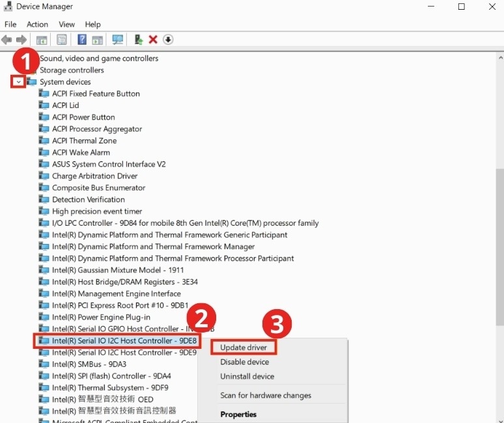This screenshot has width=504, height=423.
Task: Click the Back arrow toolbar icon
Action: 7,40
